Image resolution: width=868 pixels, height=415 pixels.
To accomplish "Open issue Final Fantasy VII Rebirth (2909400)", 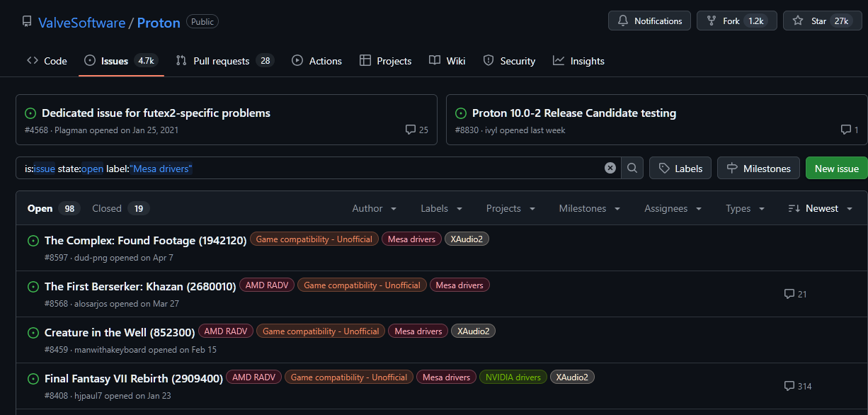I will pyautogui.click(x=134, y=378).
